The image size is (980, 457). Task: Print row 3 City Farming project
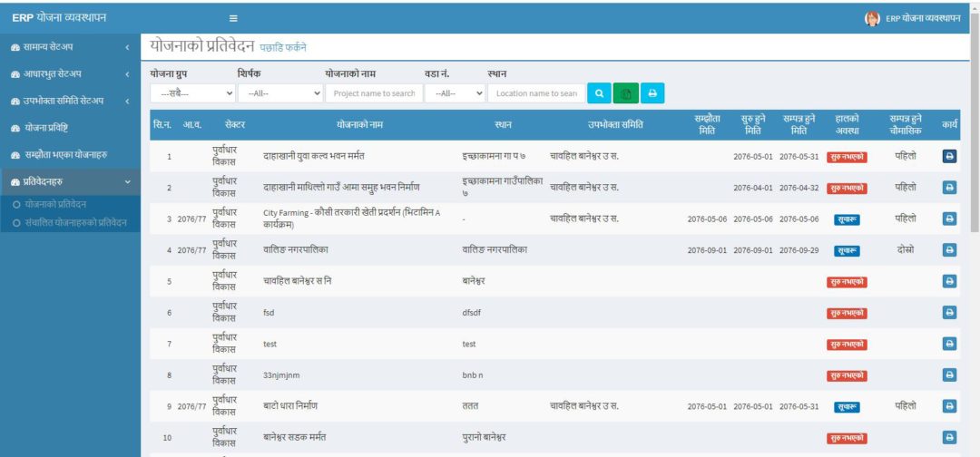point(949,219)
